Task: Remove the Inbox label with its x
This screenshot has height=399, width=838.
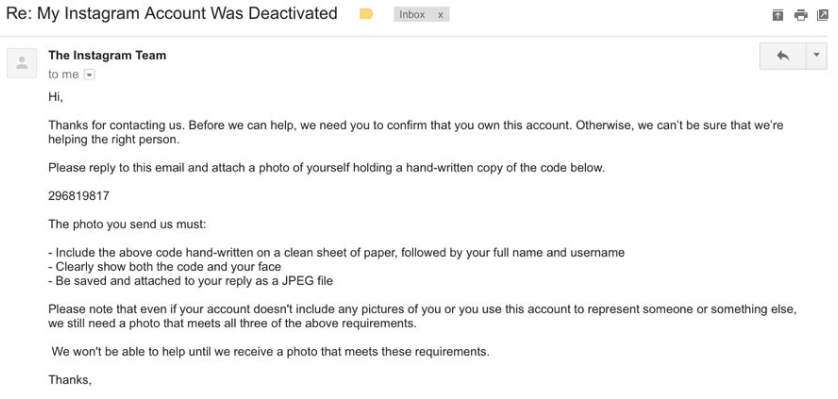Action: 440,15
